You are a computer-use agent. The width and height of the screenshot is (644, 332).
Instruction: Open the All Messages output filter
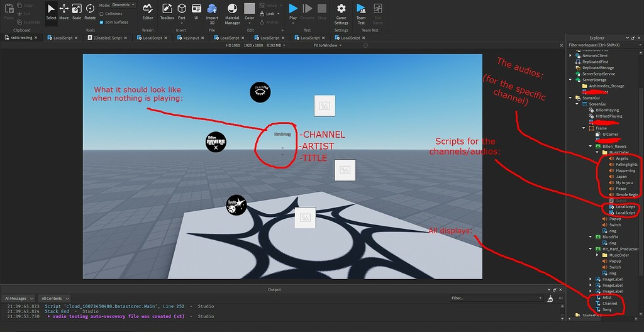click(x=19, y=298)
